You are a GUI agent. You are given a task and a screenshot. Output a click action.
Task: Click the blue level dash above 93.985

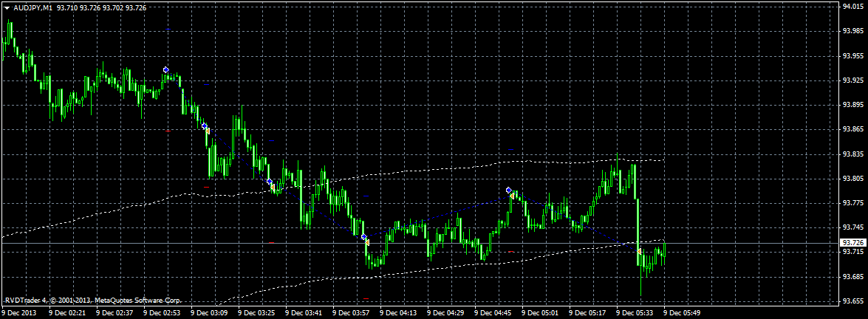[168, 29]
